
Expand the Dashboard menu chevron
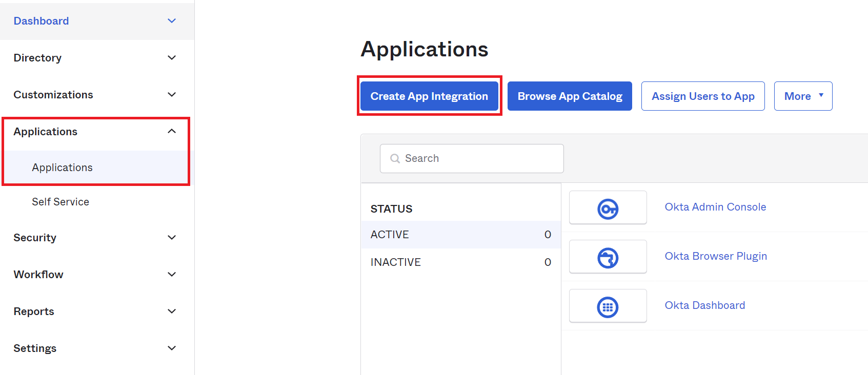pyautogui.click(x=172, y=21)
